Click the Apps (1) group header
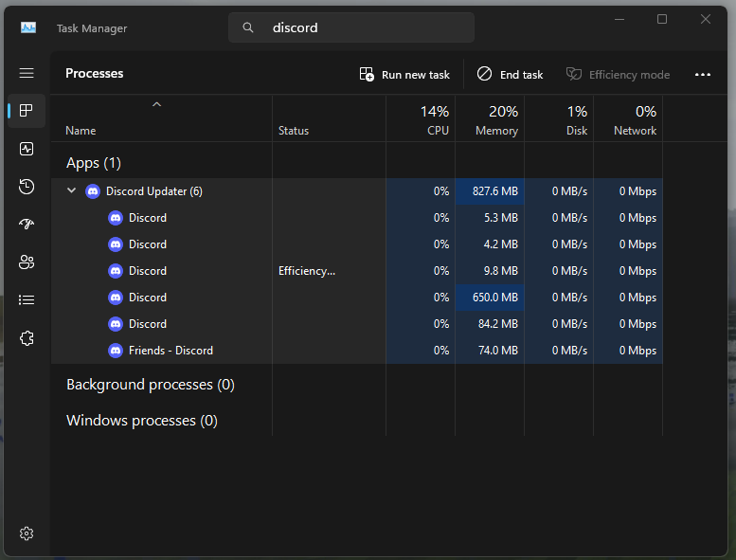736x560 pixels. pyautogui.click(x=94, y=163)
